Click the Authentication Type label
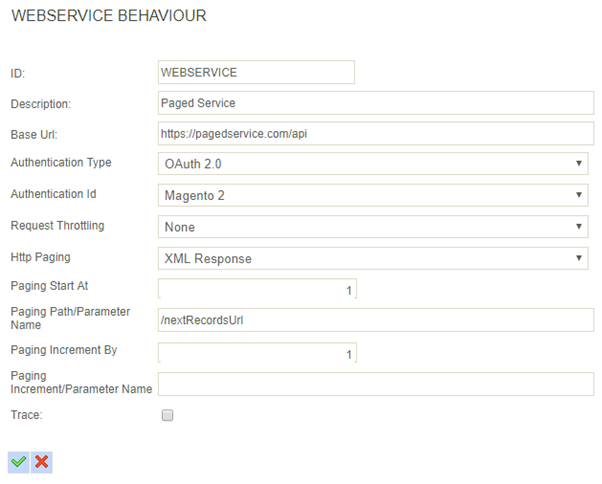602x484 pixels. coord(61,162)
